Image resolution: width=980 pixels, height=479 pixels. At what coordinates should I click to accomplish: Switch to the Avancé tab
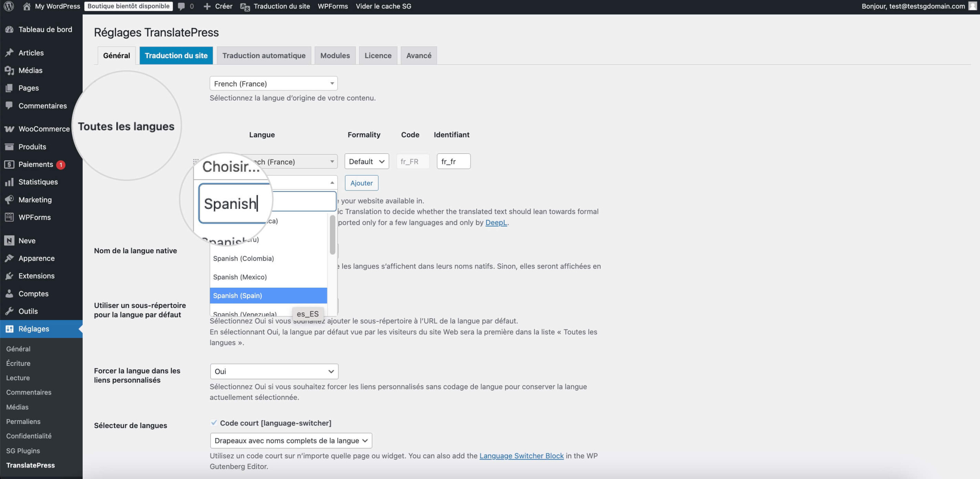tap(419, 55)
